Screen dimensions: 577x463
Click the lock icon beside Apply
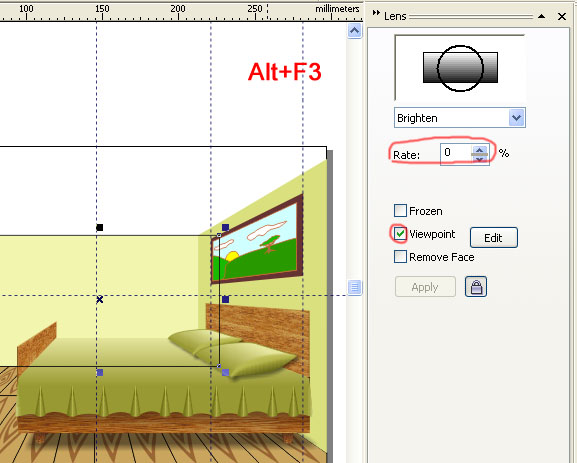tap(476, 286)
